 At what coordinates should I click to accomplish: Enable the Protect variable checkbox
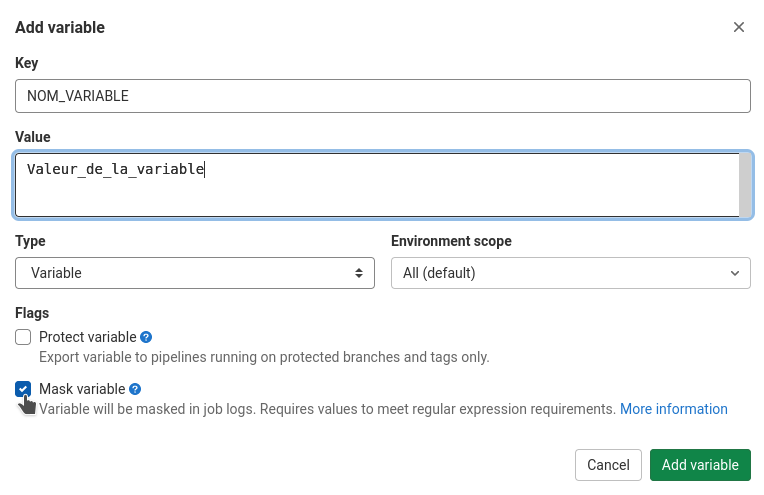pyautogui.click(x=23, y=337)
